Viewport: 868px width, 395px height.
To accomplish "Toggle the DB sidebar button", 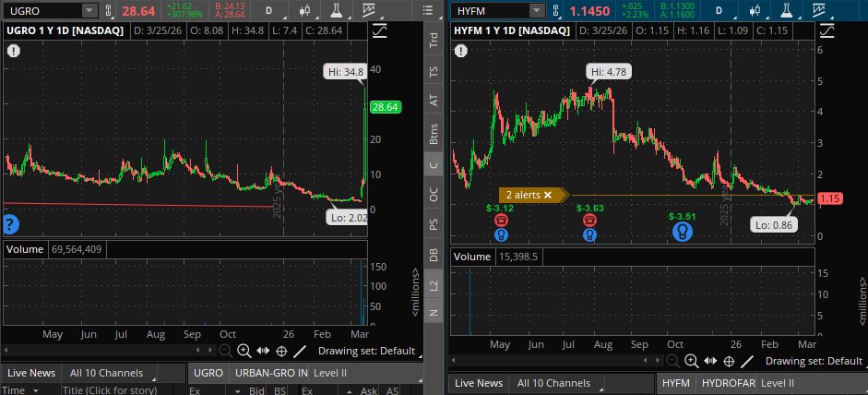I will 434,255.
